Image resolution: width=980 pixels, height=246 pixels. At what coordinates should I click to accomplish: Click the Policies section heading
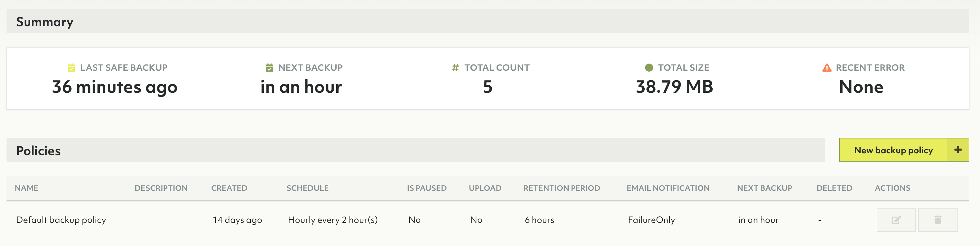pyautogui.click(x=38, y=151)
